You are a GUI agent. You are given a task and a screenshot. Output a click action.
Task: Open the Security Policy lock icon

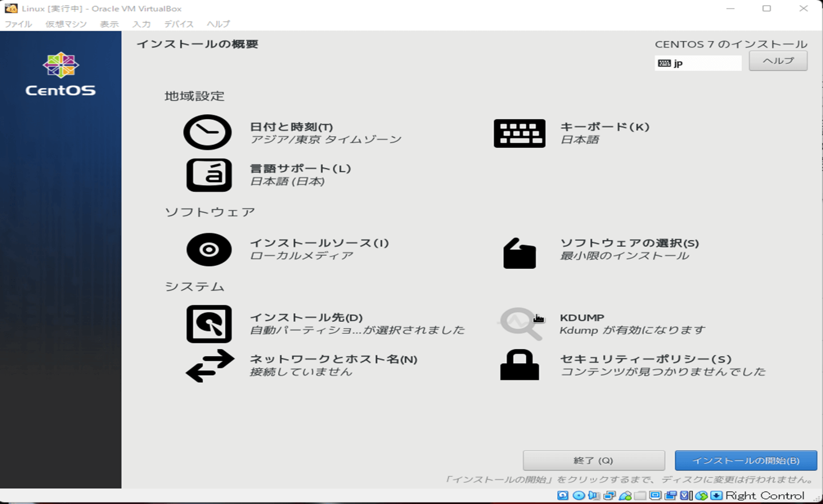tap(519, 365)
